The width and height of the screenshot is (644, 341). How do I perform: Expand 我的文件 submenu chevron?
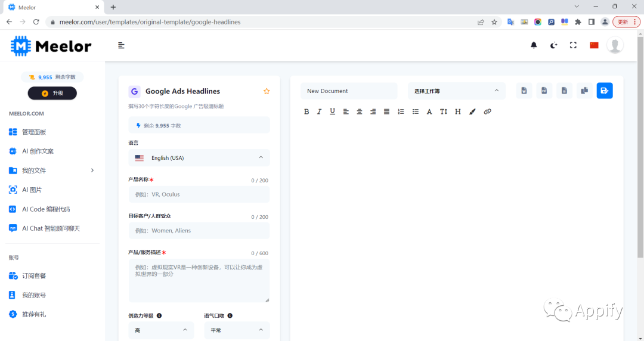pos(92,170)
